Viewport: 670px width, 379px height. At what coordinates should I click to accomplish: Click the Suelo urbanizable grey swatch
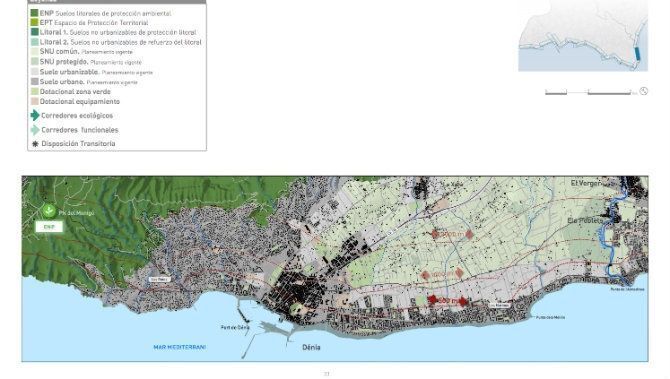pos(35,72)
